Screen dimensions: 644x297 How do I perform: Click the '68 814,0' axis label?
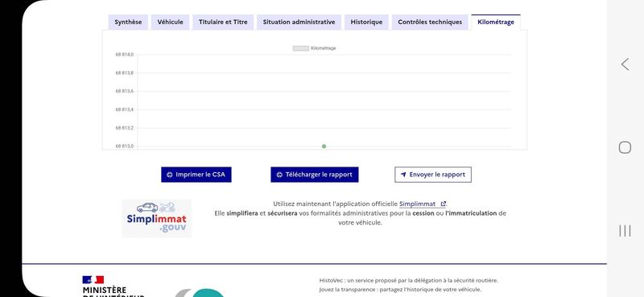click(125, 55)
